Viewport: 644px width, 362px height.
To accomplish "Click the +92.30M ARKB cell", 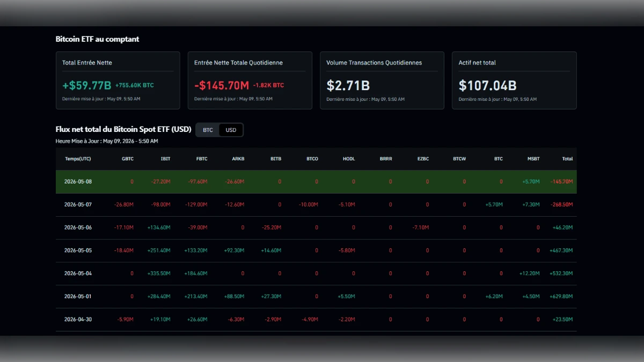I will [x=234, y=250].
